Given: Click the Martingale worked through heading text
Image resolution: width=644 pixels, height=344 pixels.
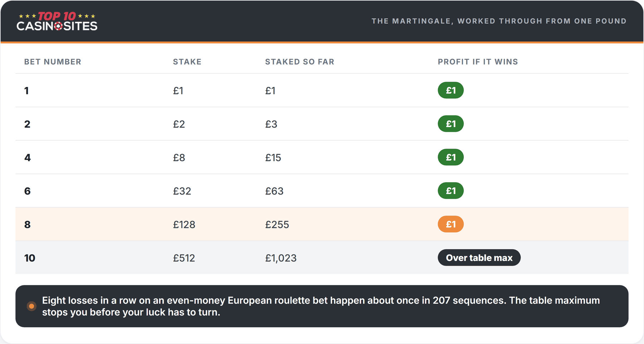Looking at the screenshot, I should click(499, 21).
